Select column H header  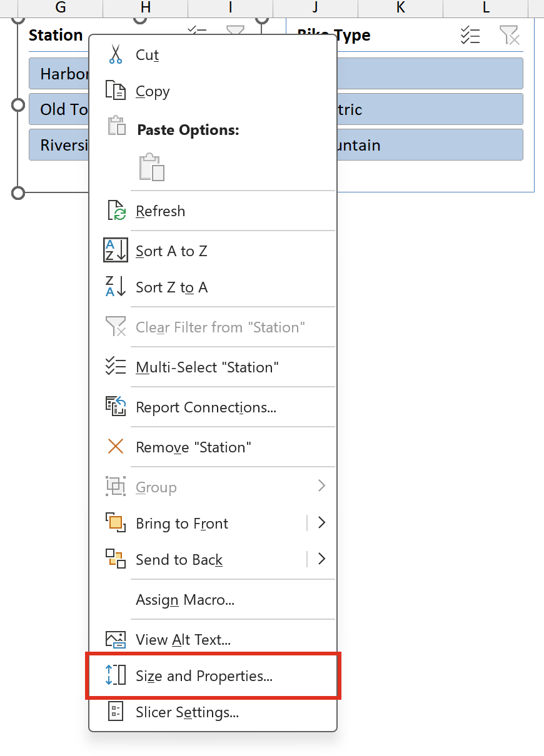[x=146, y=7]
